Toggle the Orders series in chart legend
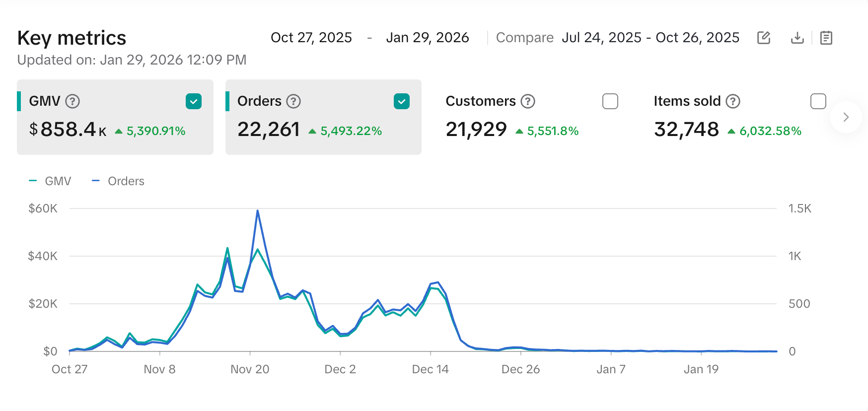 [119, 181]
